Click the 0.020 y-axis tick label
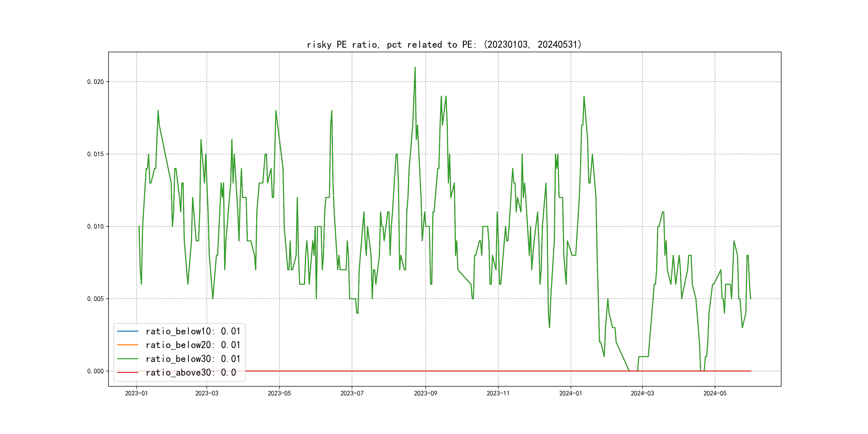Viewport: 868px width, 434px height. click(95, 82)
